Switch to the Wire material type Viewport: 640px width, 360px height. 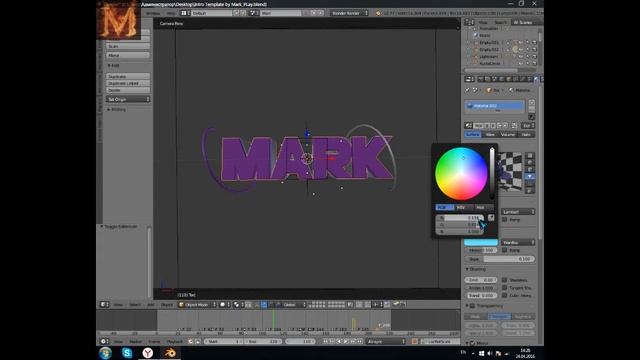pos(490,134)
